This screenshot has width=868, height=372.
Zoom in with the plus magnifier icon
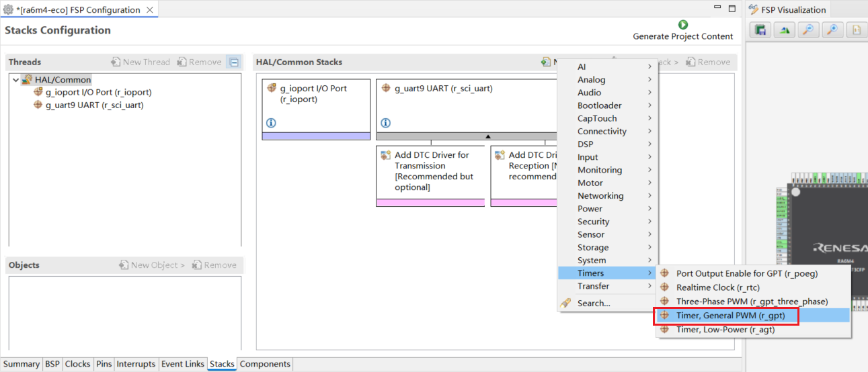click(832, 30)
